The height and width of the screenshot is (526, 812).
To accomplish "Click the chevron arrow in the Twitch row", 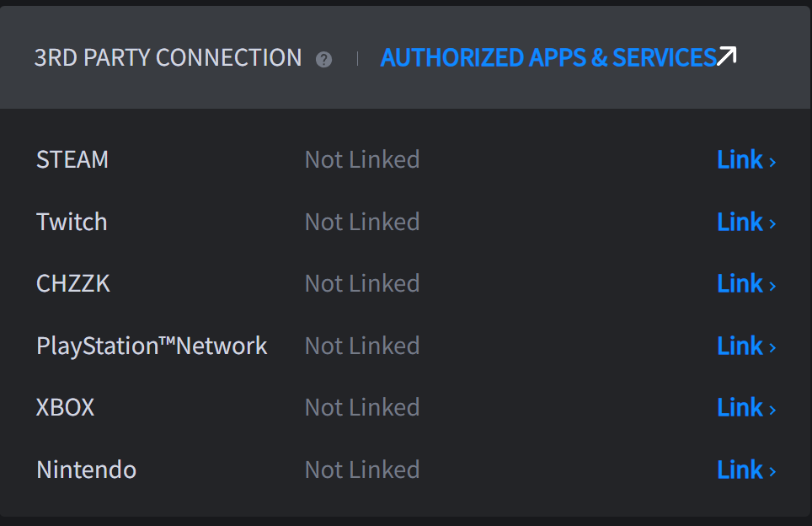I will [772, 223].
